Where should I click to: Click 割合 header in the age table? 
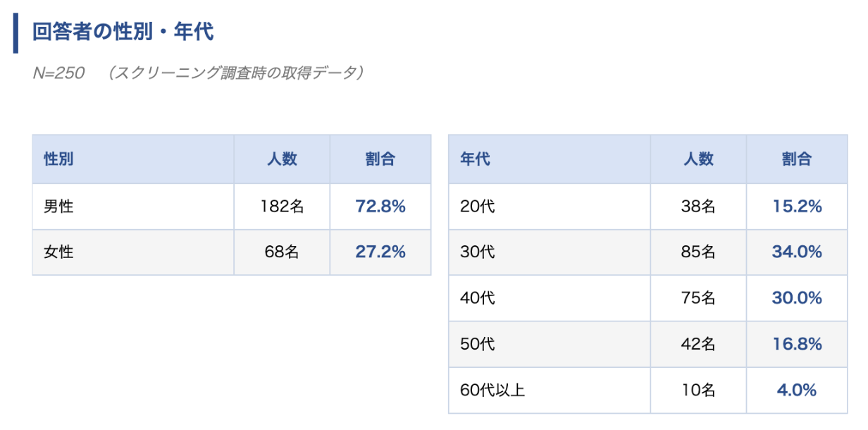(796, 159)
